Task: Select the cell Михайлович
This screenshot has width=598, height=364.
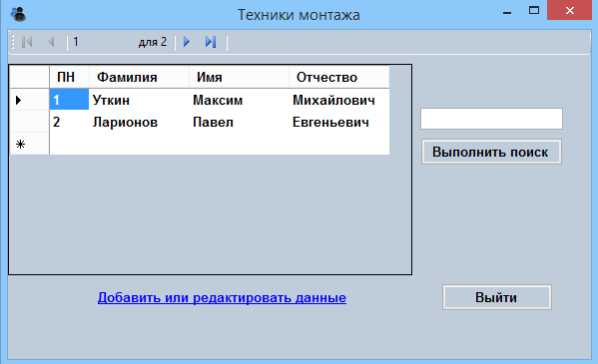Action: (x=339, y=100)
